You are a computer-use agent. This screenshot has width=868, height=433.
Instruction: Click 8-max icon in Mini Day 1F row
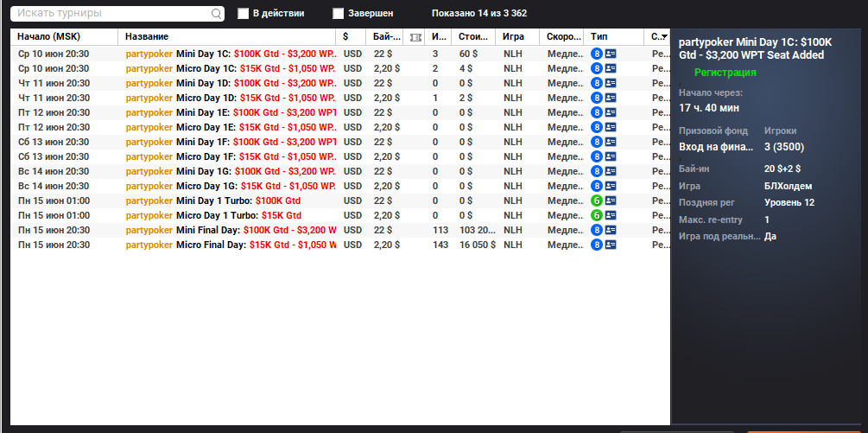coord(596,142)
